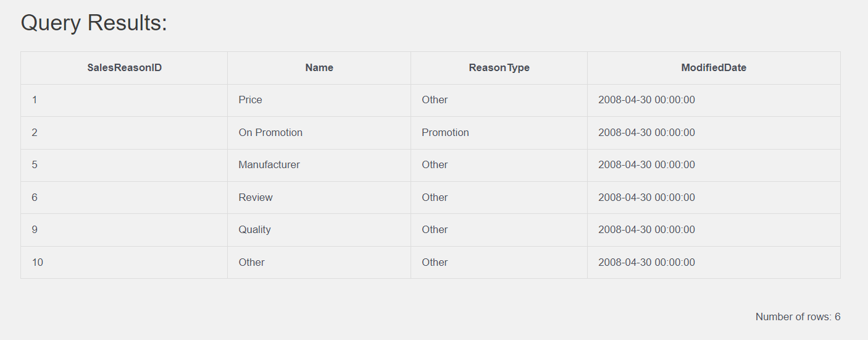Select the On Promotion name cell
This screenshot has width=868, height=340.
coord(319,133)
